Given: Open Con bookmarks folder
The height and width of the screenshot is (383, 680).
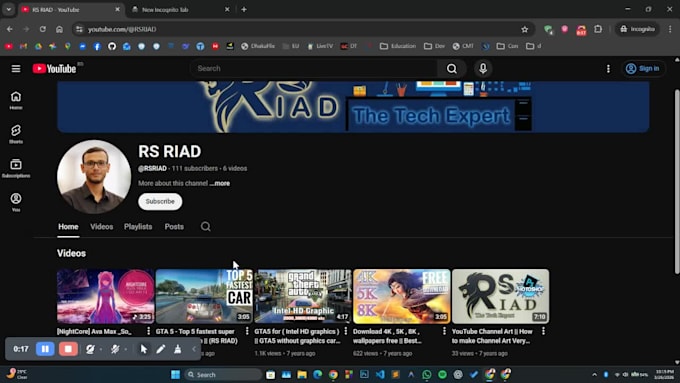Looking at the screenshot, I should point(507,46).
